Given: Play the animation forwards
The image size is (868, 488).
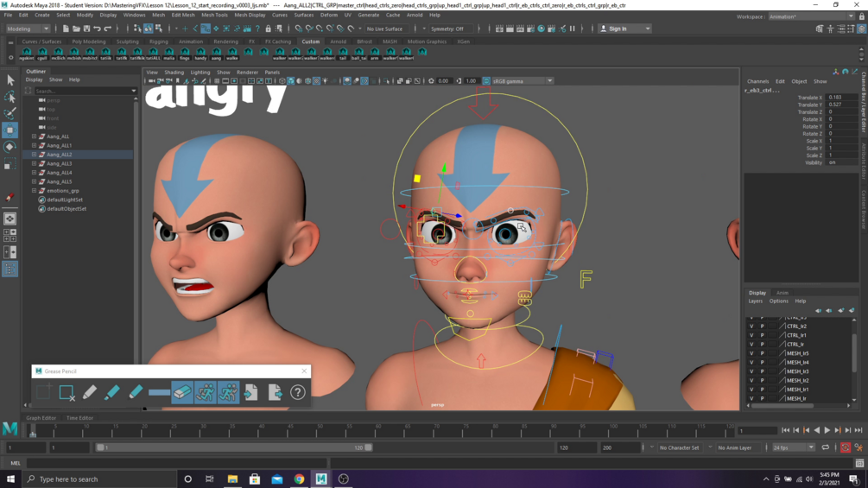Looking at the screenshot, I should (x=827, y=430).
